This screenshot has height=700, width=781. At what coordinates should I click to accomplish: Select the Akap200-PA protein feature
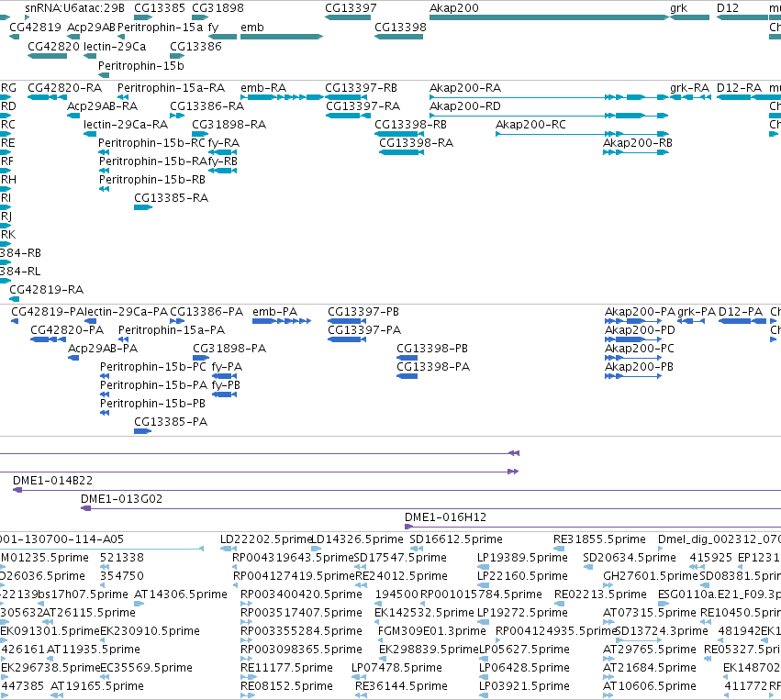633,321
